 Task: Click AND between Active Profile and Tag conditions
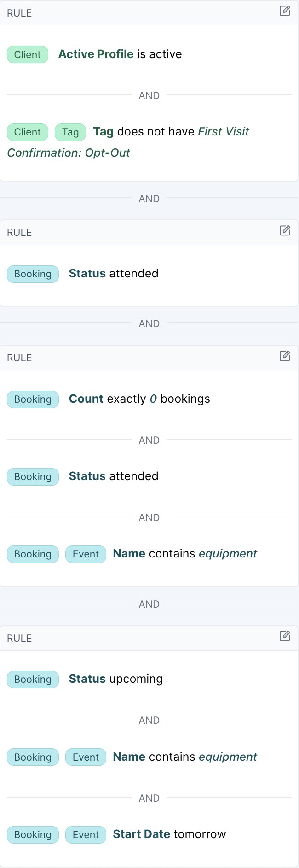(149, 96)
